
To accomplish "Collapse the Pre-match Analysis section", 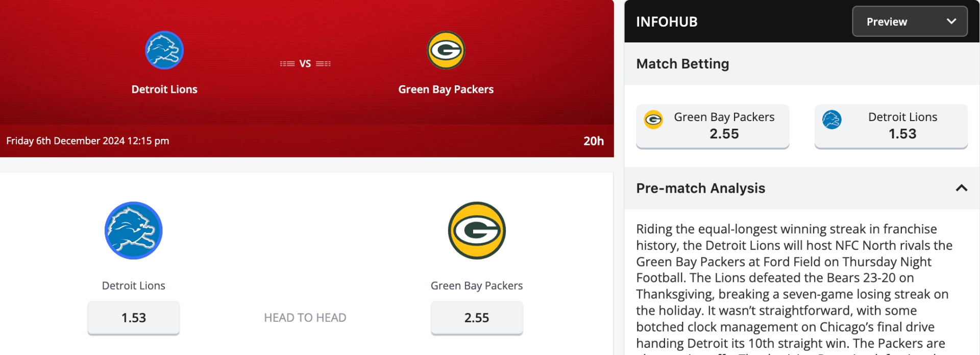I will (x=961, y=188).
